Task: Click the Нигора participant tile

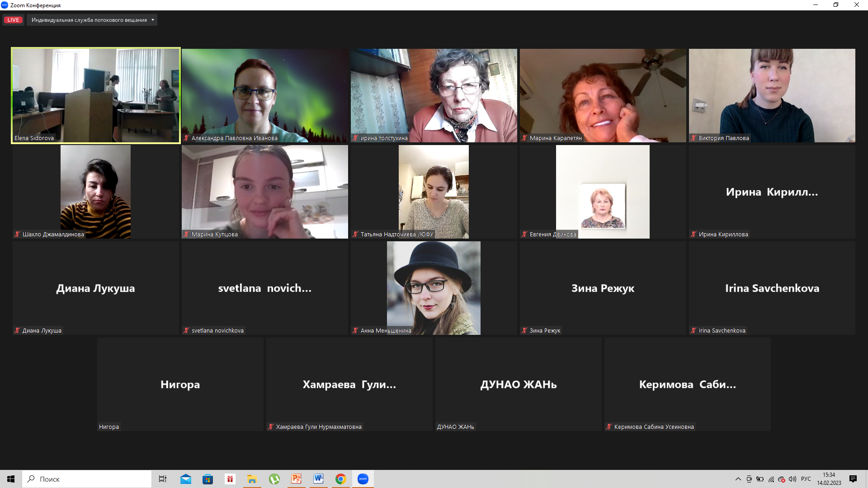Action: (x=180, y=384)
